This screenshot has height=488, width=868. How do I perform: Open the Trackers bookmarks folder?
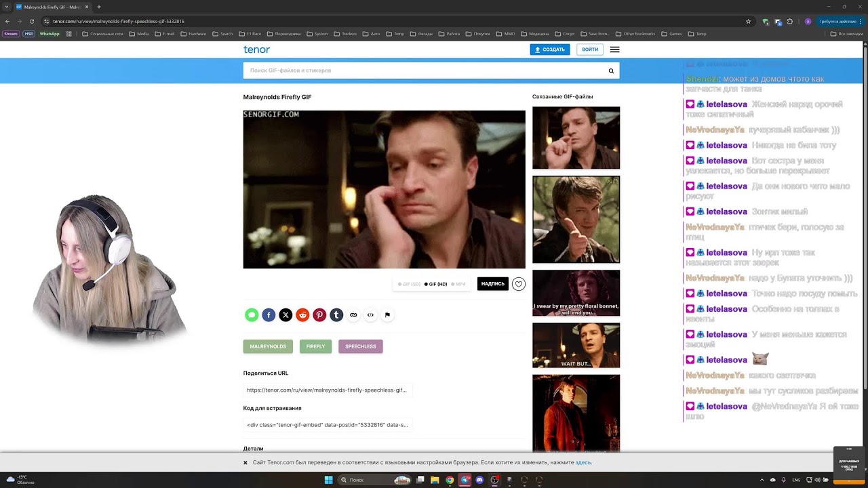345,33
